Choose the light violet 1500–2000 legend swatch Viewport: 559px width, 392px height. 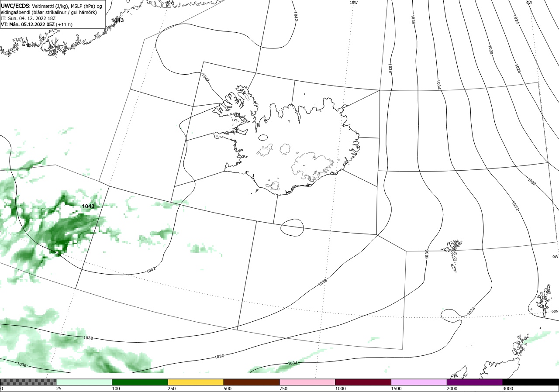pyautogui.click(x=419, y=382)
